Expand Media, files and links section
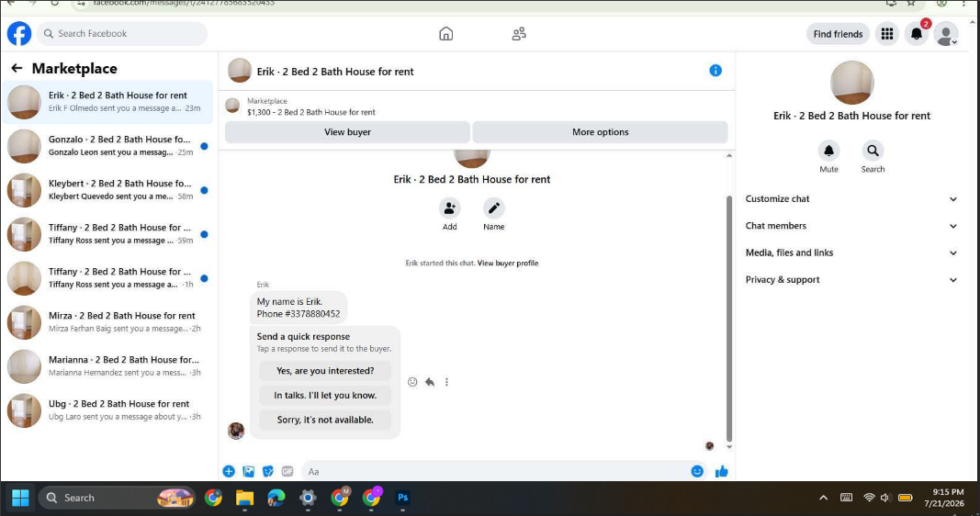This screenshot has height=516, width=980. point(851,252)
